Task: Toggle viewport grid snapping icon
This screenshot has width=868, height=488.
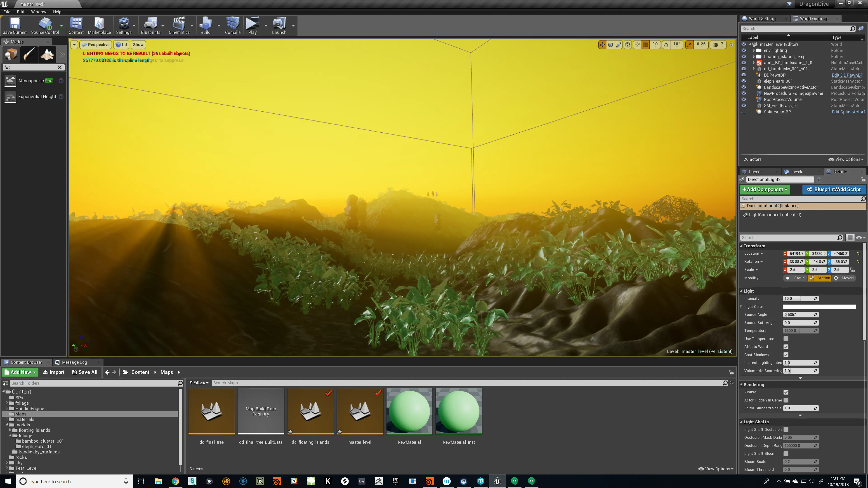Action: point(645,45)
